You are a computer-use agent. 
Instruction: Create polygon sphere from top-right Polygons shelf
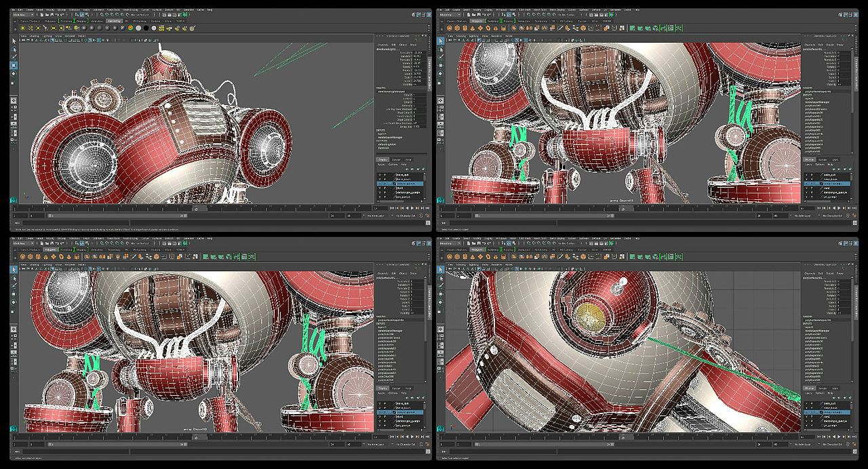pyautogui.click(x=450, y=28)
